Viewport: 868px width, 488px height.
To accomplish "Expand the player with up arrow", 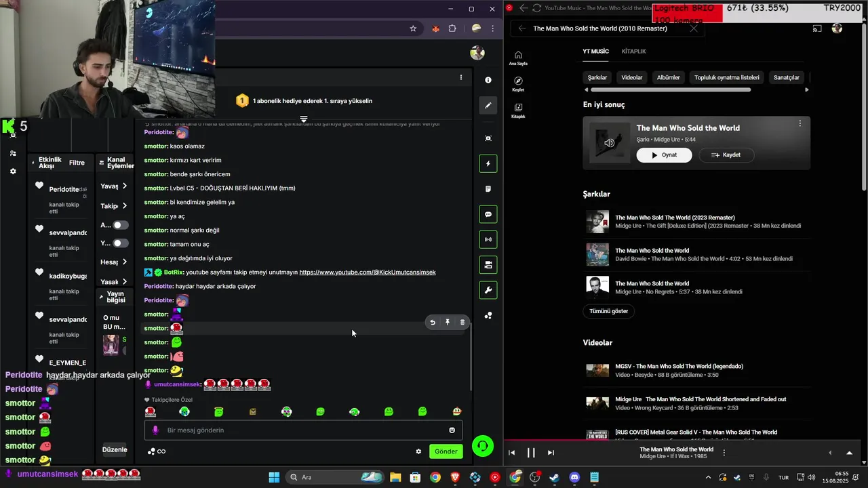I will pos(849,453).
